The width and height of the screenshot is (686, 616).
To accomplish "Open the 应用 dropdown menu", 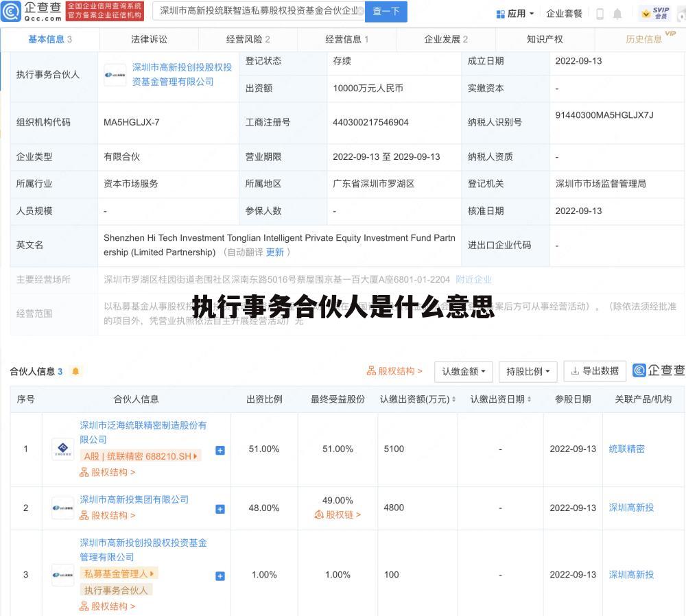I will click(515, 14).
